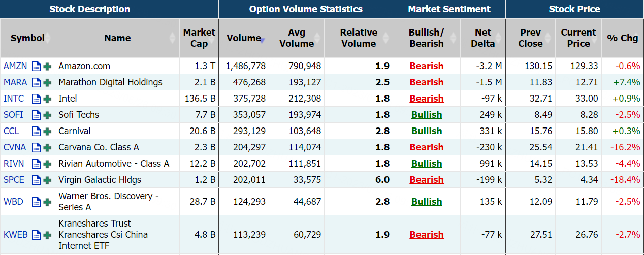Open the RIVN symbol link
Viewport: 644px width, 255px height.
point(13,164)
